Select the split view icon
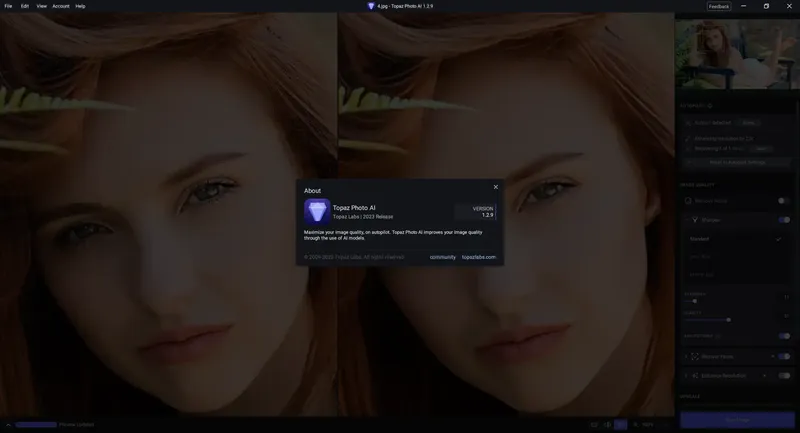This screenshot has height=433, width=800. point(608,424)
